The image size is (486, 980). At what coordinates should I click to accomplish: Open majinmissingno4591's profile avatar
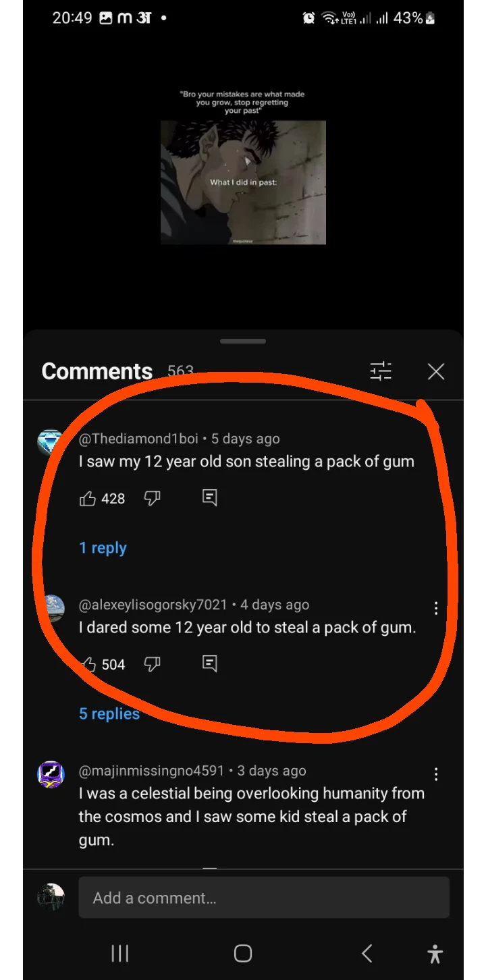click(51, 774)
